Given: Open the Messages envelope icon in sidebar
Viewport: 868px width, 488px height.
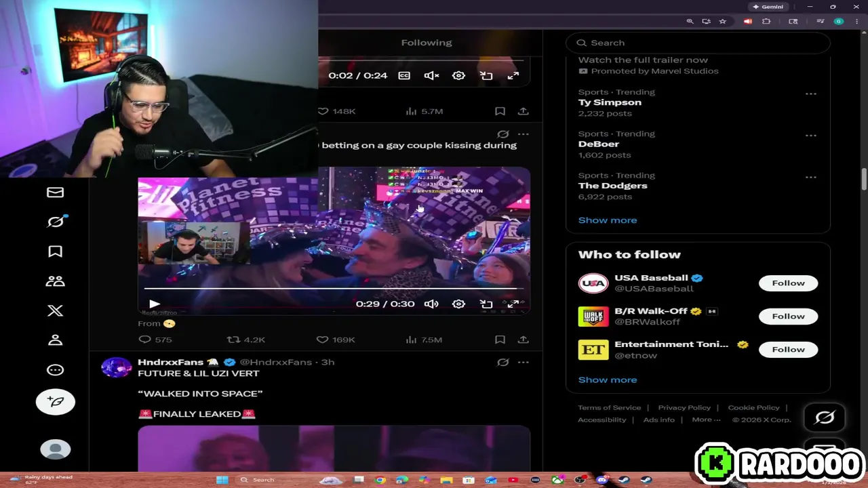Looking at the screenshot, I should pyautogui.click(x=55, y=192).
